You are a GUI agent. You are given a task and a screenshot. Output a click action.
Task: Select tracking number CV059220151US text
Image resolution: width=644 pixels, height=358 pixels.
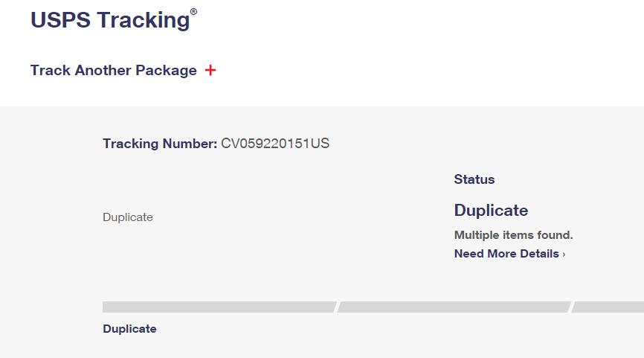click(275, 144)
